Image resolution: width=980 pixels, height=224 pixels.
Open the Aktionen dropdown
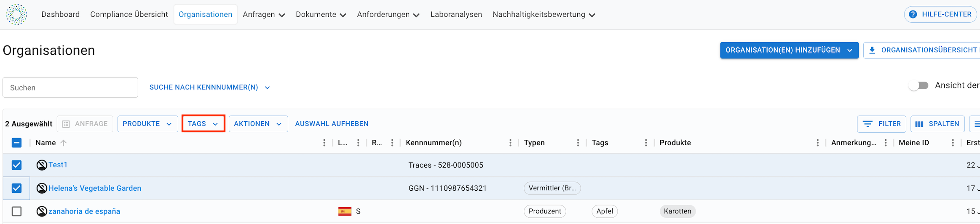(258, 124)
